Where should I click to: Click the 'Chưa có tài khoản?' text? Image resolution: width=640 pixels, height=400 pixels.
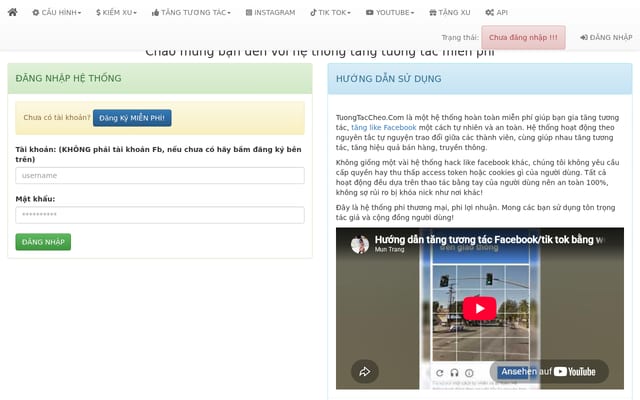point(57,118)
